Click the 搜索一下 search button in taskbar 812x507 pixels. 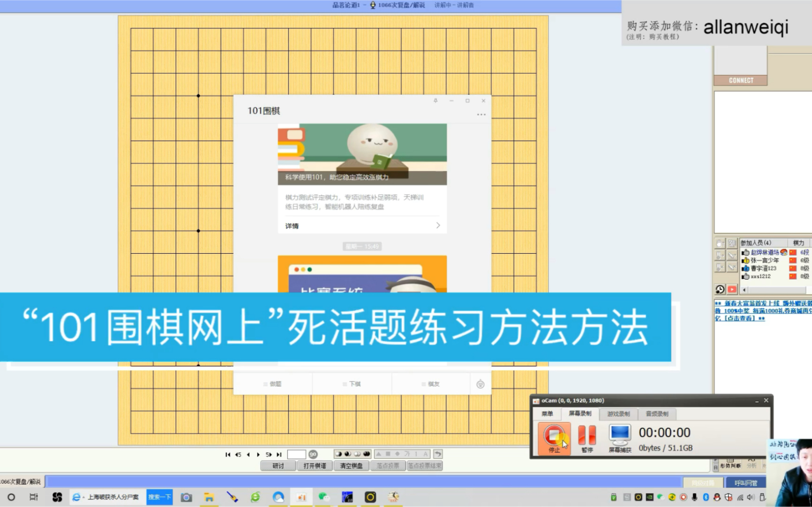(159, 497)
